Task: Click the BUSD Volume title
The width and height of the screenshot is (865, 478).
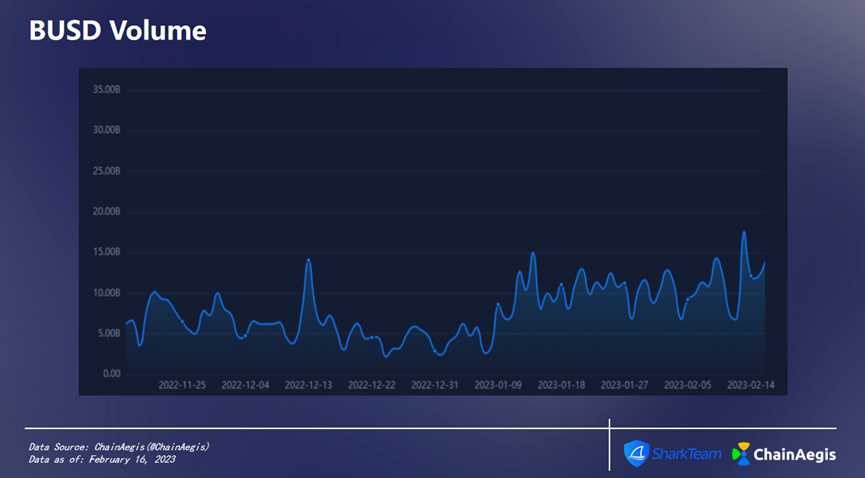Action: pyautogui.click(x=117, y=31)
